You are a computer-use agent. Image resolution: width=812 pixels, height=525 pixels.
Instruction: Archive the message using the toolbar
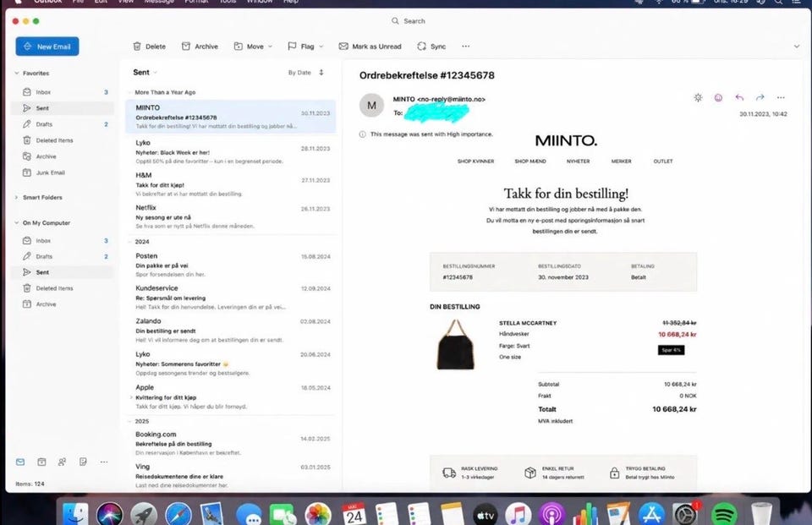(x=200, y=46)
